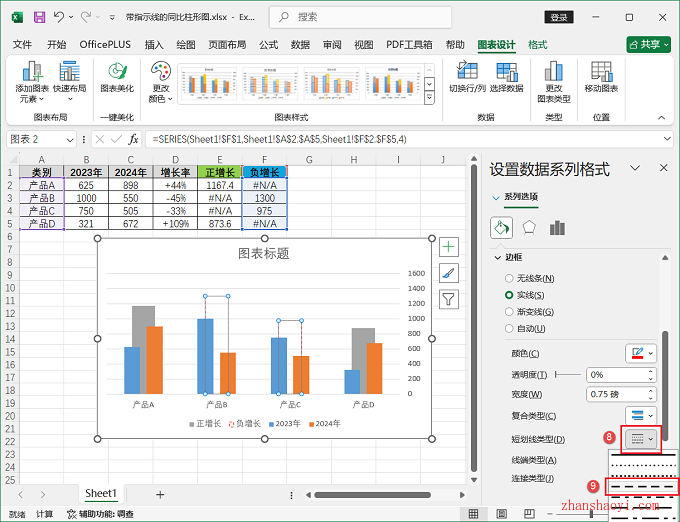Switch to the Series Options bar chart icon
680x522 pixels.
557,227
